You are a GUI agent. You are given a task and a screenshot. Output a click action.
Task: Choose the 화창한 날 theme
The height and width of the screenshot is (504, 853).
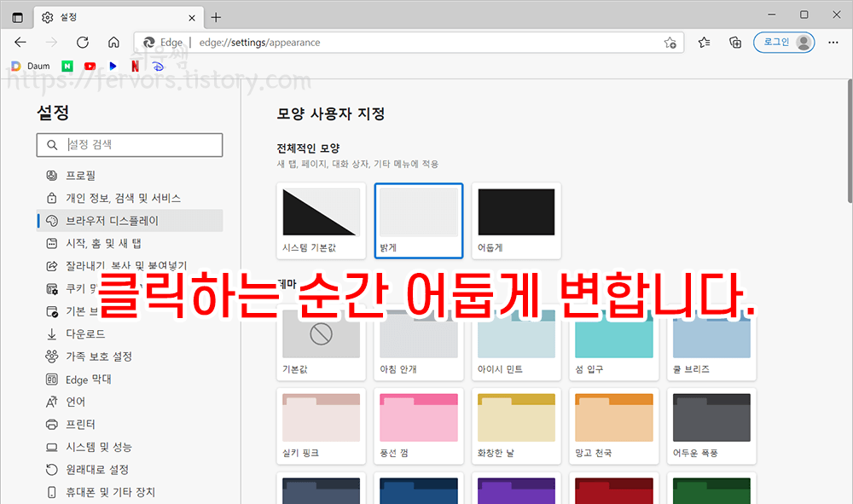pyautogui.click(x=516, y=426)
